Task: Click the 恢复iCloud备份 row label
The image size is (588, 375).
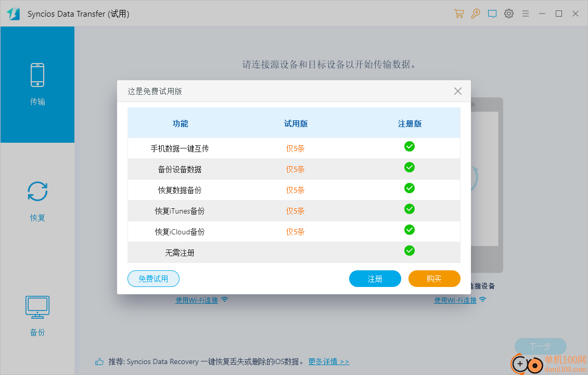Action: [x=180, y=232]
